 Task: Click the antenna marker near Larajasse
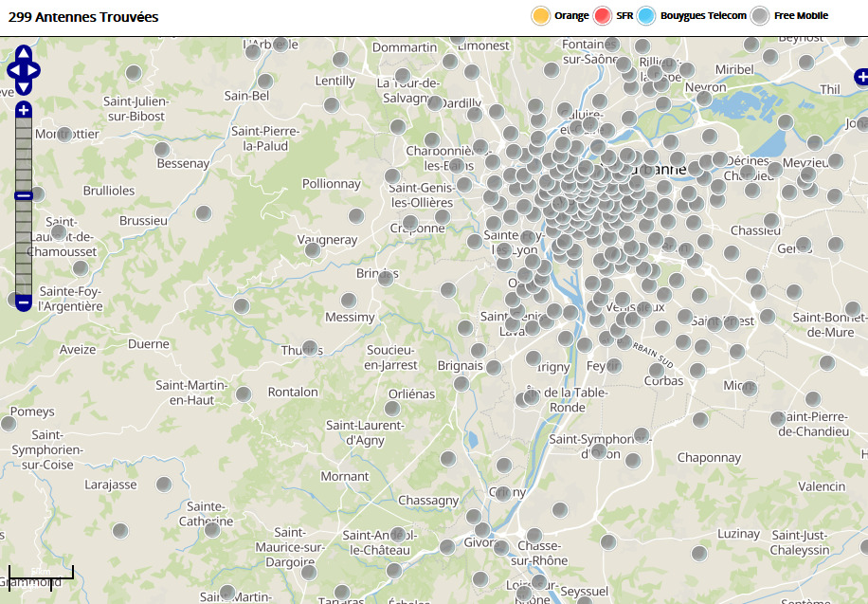tap(164, 485)
